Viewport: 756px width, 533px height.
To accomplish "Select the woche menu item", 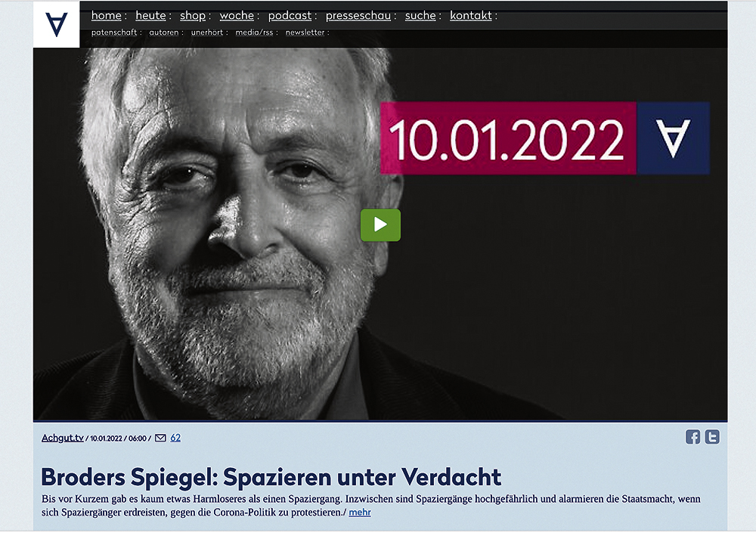I will pos(237,15).
